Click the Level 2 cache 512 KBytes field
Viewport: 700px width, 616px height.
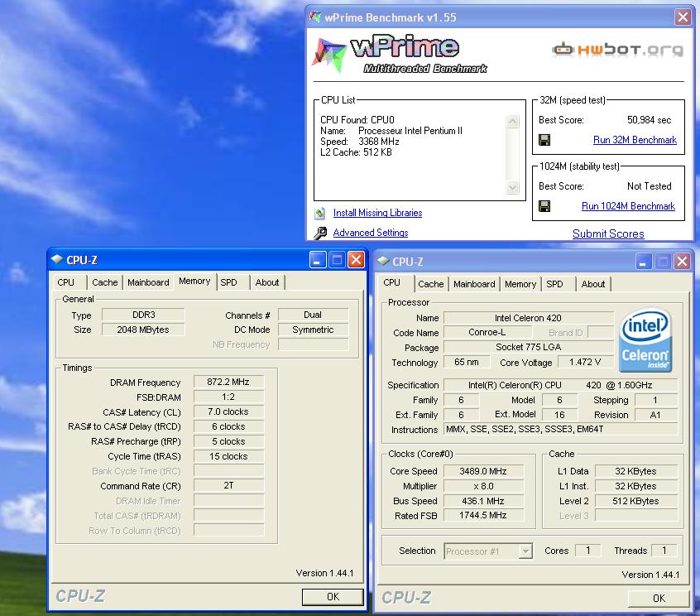(635, 501)
